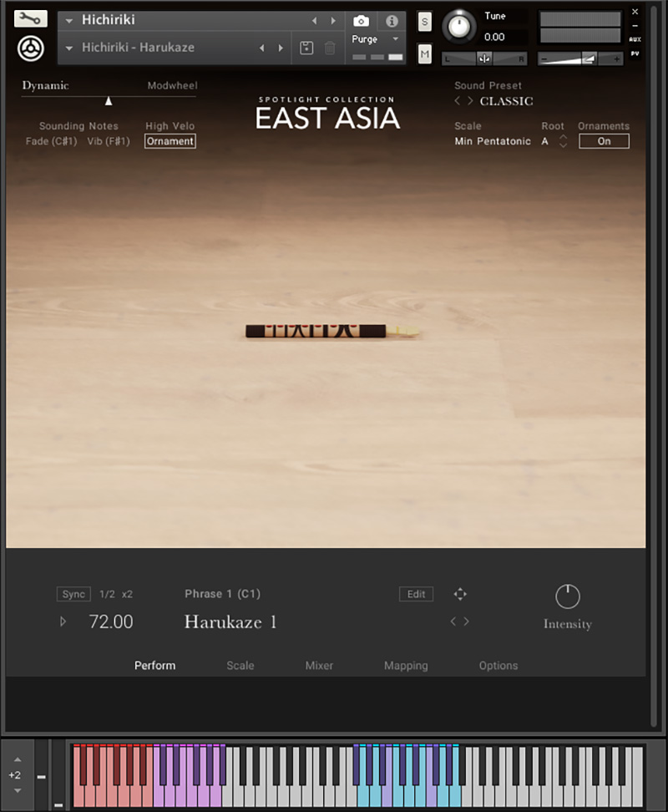Go to next instrument beside Hichiriki
Screen dimensions: 668x812
point(333,21)
